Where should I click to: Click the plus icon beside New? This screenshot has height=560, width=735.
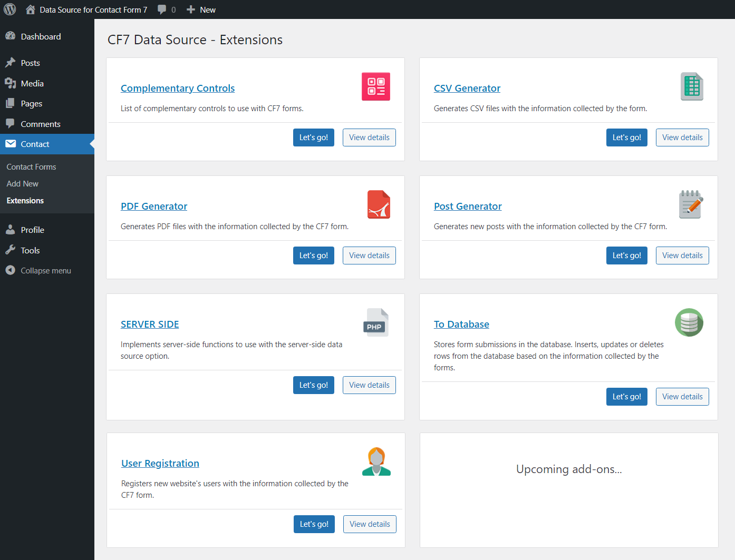coord(191,9)
